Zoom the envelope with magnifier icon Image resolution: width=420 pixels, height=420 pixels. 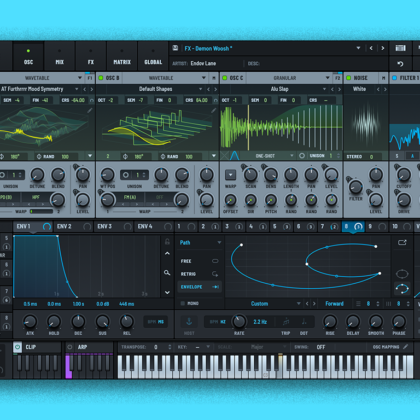coord(167,273)
